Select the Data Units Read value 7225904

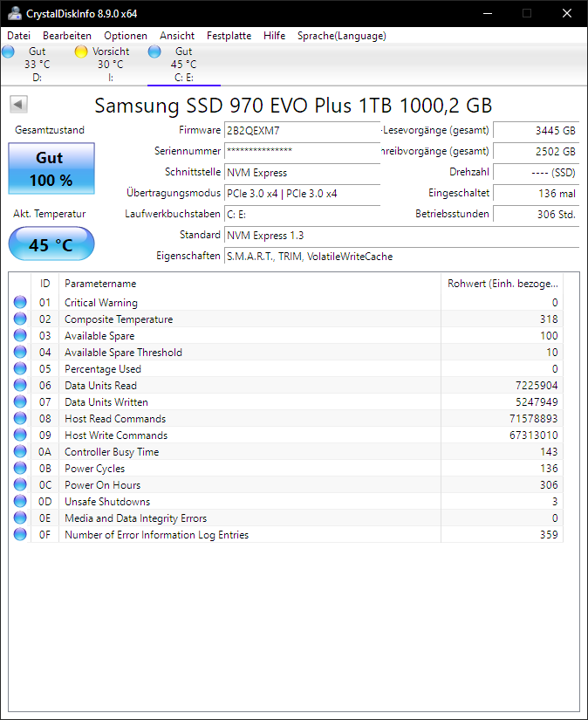[x=537, y=385]
